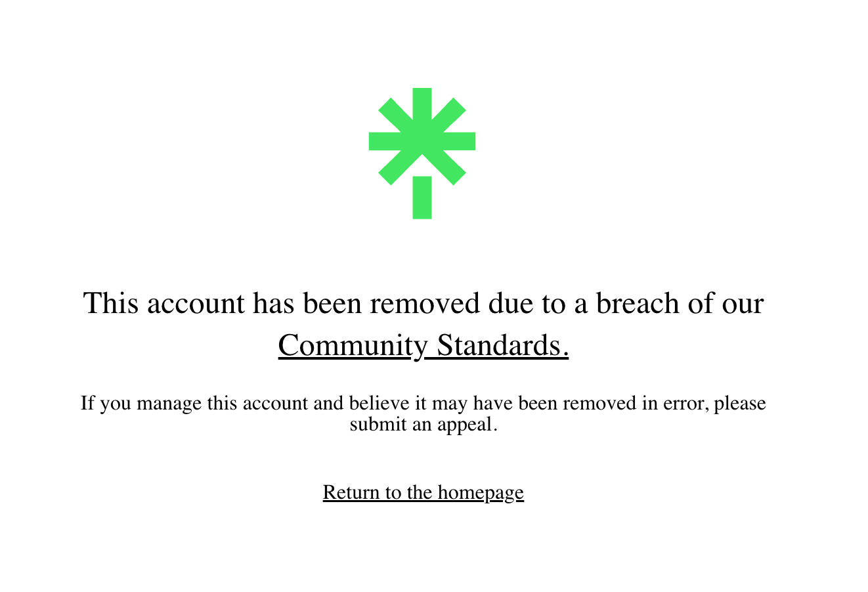Click the "has been removed" heading text
The height and width of the screenshot is (592, 868).
coord(366,304)
